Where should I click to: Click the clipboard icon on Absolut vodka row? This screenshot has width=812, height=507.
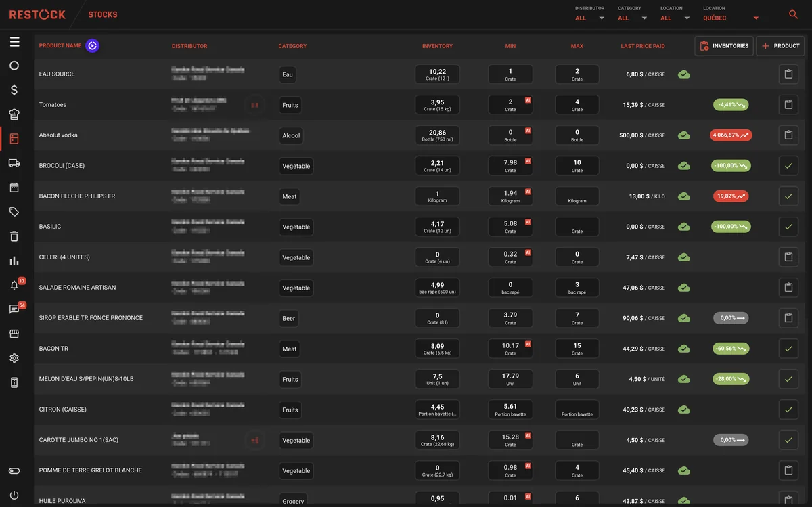pyautogui.click(x=788, y=135)
